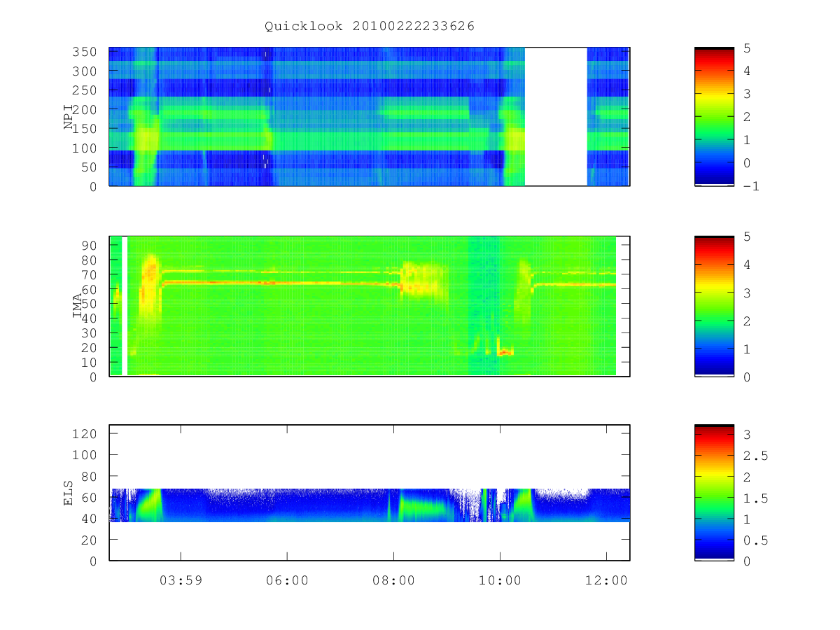
Task: Click the 12:00 time tick label
Action: pos(606,580)
